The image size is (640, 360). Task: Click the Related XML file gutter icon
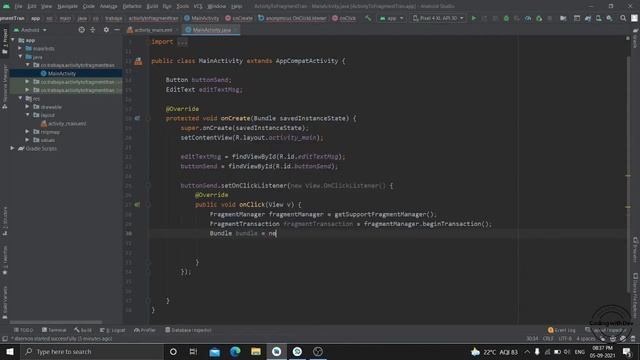[138, 61]
